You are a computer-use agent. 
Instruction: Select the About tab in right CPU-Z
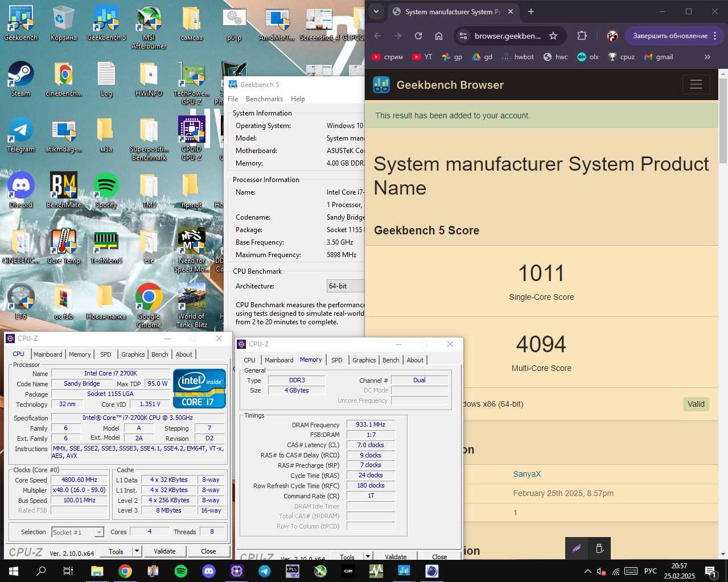point(415,360)
